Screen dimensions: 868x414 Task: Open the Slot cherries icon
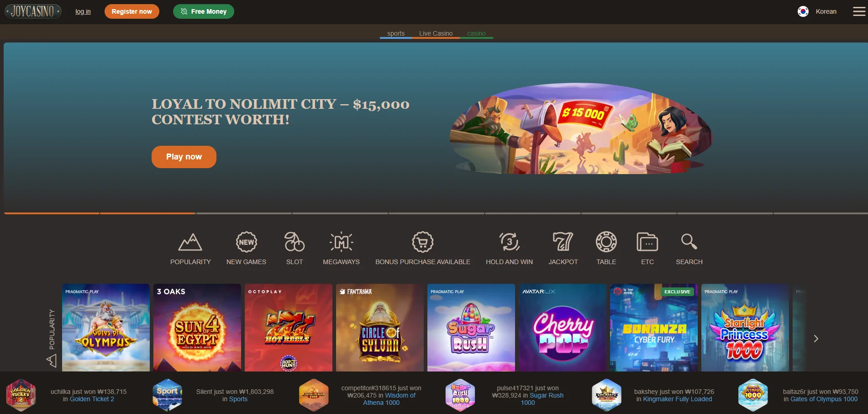[x=295, y=242]
